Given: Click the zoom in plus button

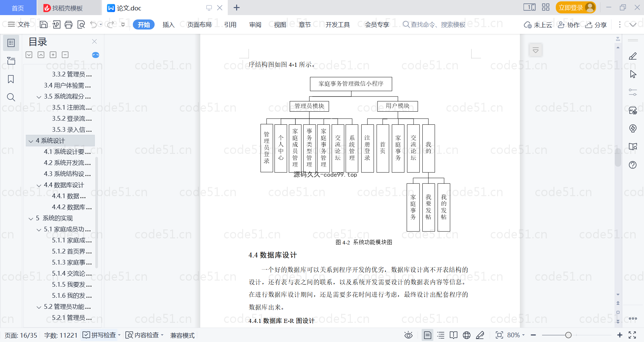Looking at the screenshot, I should 620,335.
